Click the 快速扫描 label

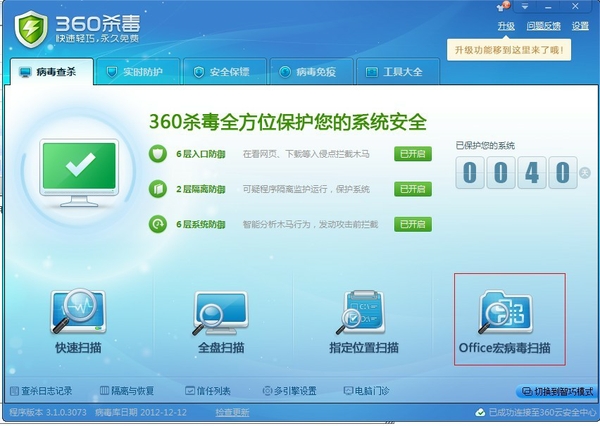point(78,348)
